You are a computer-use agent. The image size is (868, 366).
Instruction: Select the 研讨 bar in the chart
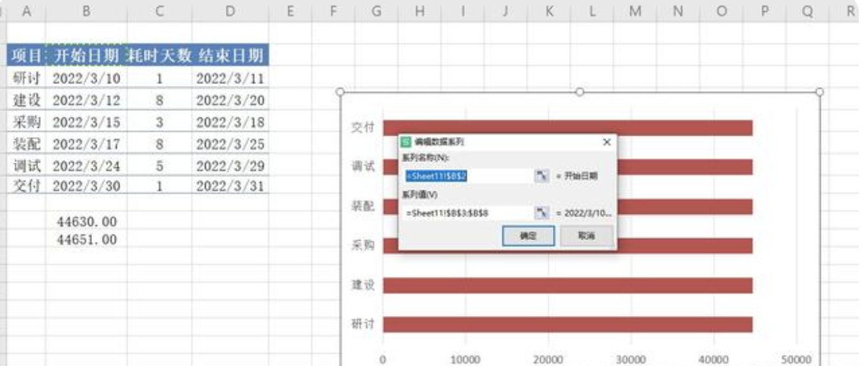tap(567, 325)
